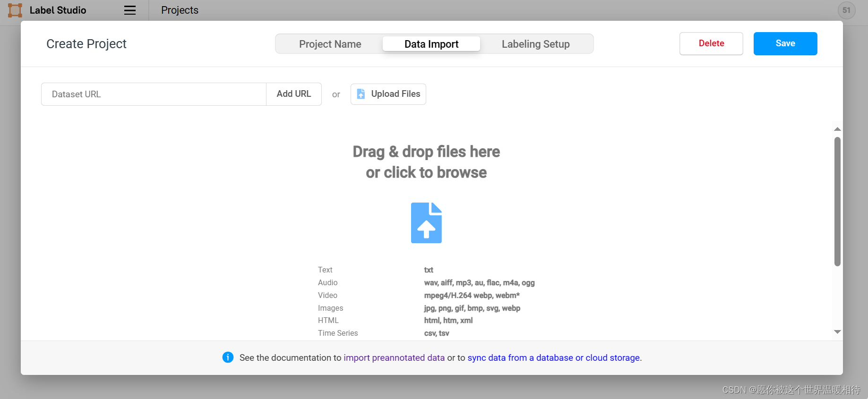Click the 'csv, tsv' formats text
Image resolution: width=868 pixels, height=399 pixels.
coord(437,333)
